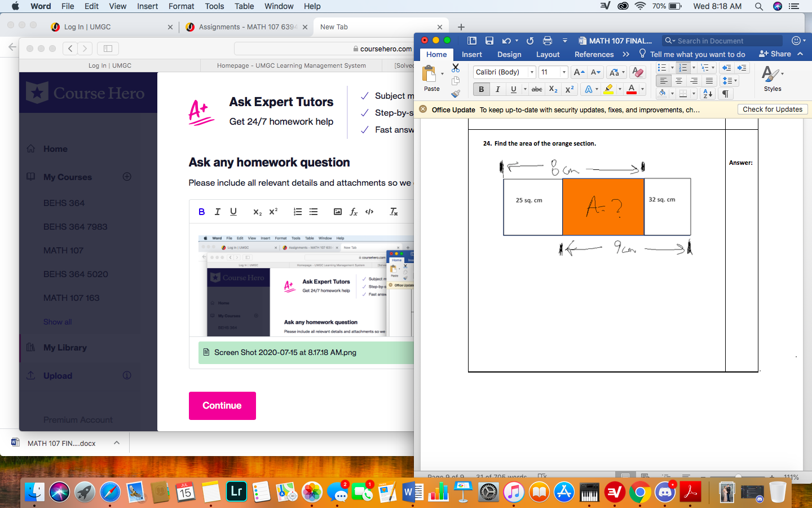
Task: Click the Show all courses link
Action: click(x=58, y=322)
